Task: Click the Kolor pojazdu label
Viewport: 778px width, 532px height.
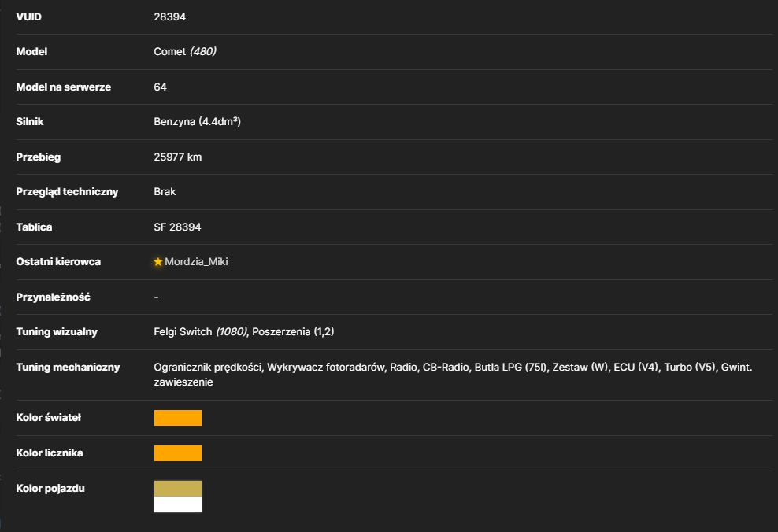Action: pyautogui.click(x=50, y=489)
